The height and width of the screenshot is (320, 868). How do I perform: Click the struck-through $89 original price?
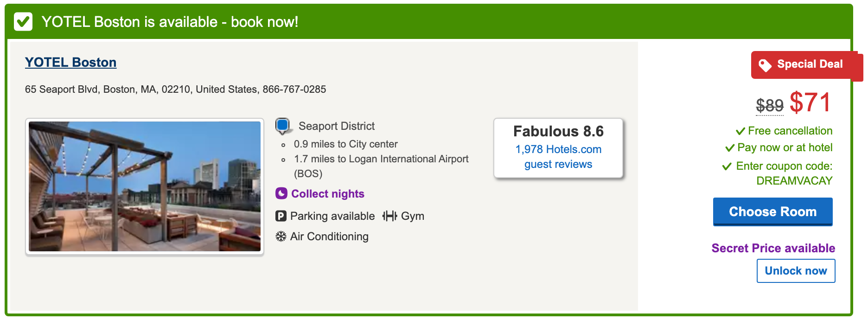770,105
